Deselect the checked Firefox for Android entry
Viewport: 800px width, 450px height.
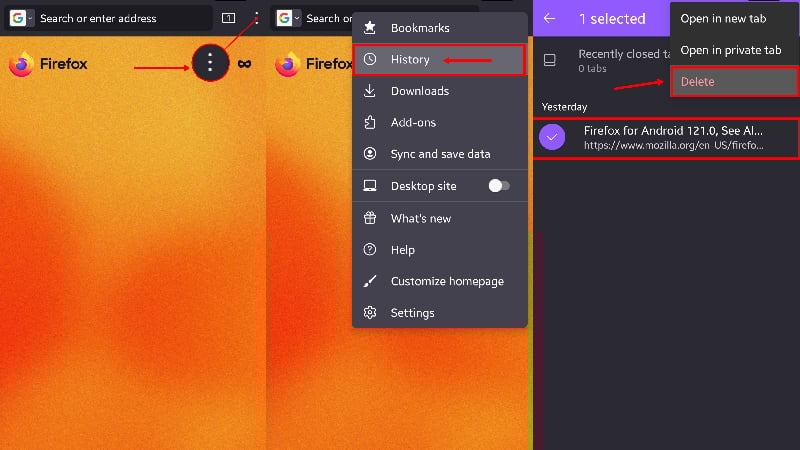tap(552, 137)
